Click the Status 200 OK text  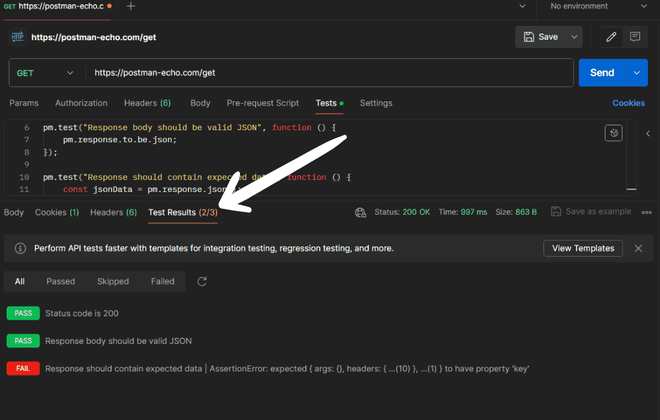click(x=402, y=212)
